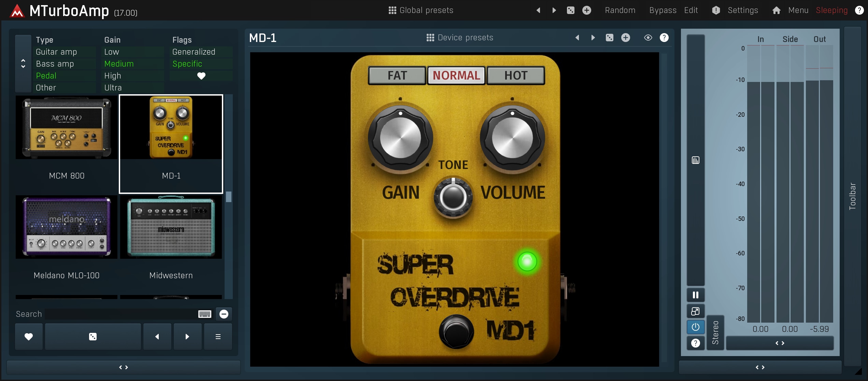Click the dice icon for random global preset
Screen dimensions: 868x381
(x=570, y=10)
